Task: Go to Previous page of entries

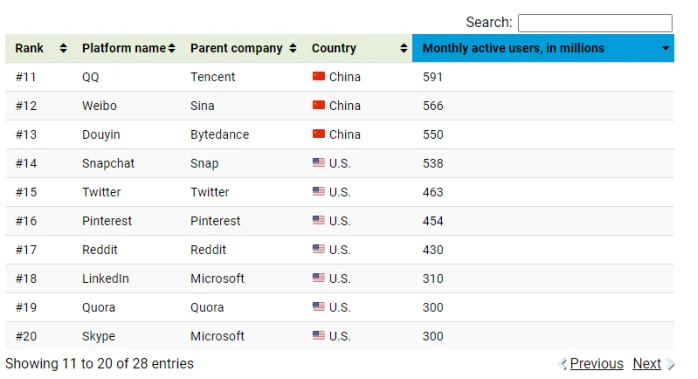Action: click(x=597, y=363)
